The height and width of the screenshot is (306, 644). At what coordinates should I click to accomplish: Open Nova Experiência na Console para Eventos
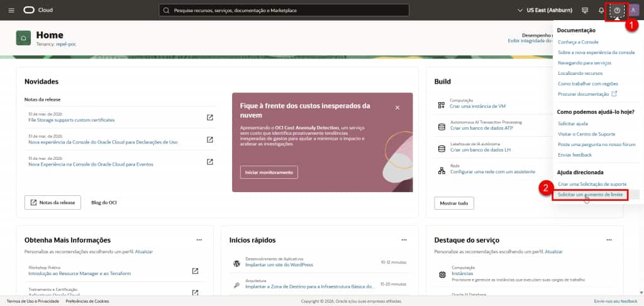[91, 164]
